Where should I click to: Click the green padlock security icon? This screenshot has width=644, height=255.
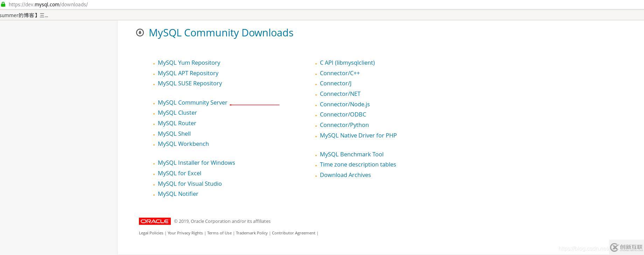tap(3, 4)
